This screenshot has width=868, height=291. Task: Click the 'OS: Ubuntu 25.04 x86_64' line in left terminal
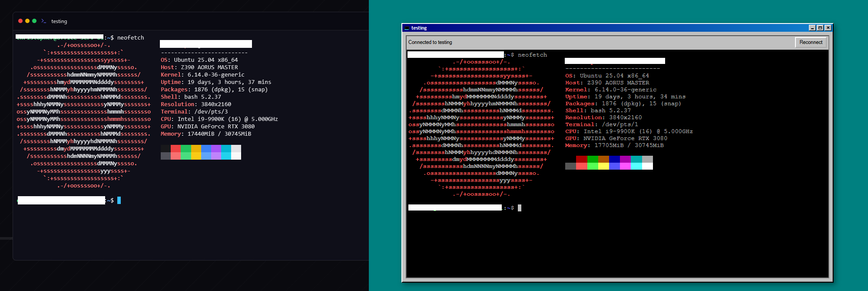click(199, 60)
